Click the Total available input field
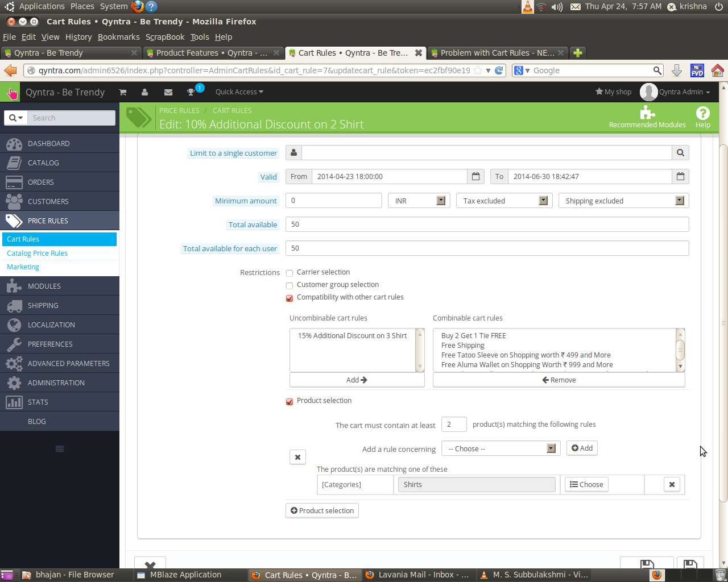Viewport: 728px width, 582px height. click(x=487, y=225)
